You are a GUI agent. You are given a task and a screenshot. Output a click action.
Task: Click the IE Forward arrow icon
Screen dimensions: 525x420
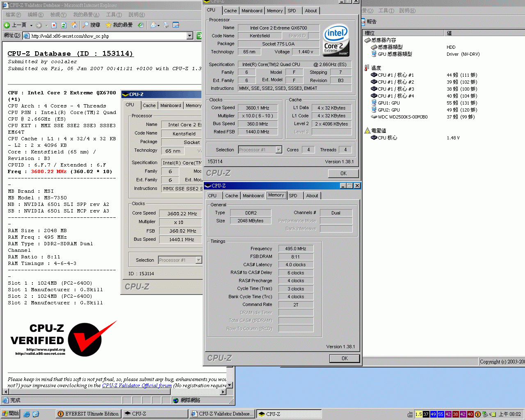39,25
